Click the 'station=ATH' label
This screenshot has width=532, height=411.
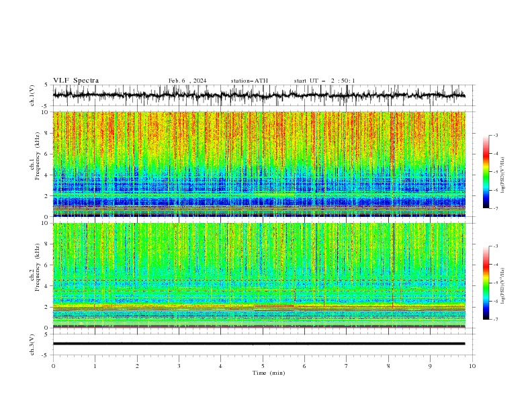[249, 81]
